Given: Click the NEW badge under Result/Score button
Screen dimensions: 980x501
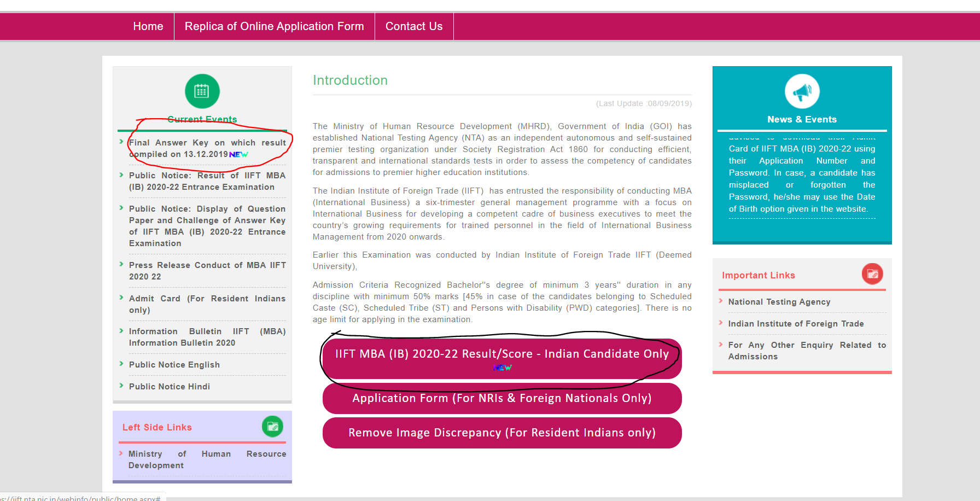Looking at the screenshot, I should 502,368.
